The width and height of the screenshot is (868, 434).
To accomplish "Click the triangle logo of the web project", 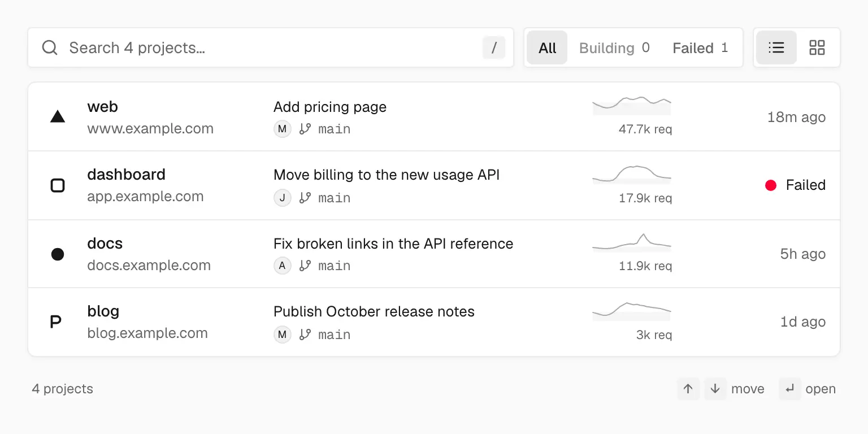I will (58, 117).
